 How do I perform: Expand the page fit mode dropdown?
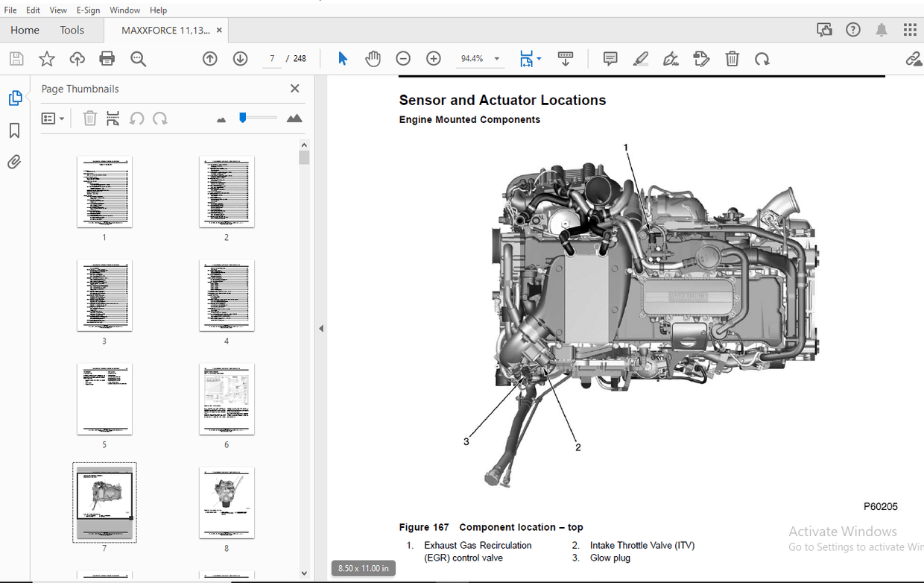coord(539,58)
